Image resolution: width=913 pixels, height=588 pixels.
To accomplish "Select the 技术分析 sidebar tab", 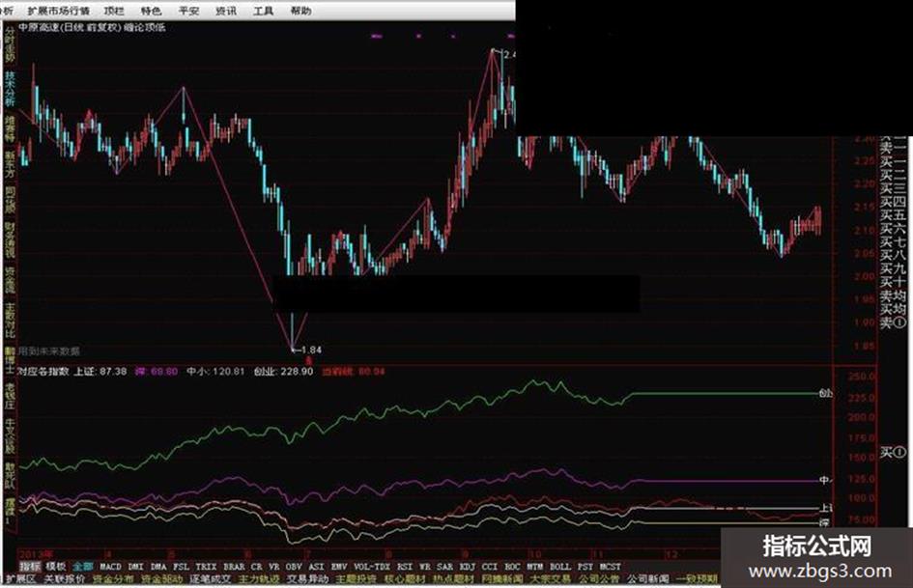I will tap(10, 89).
